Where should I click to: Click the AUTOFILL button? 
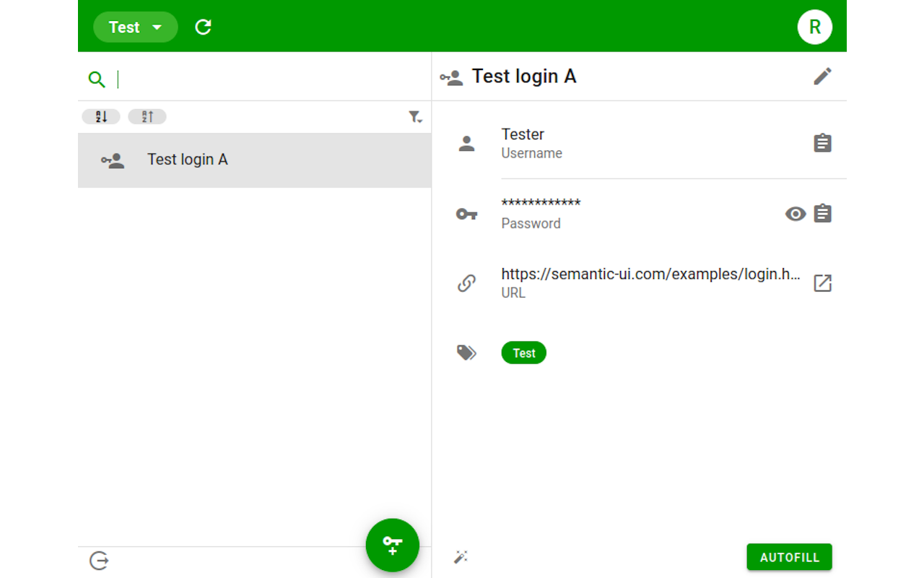click(789, 557)
